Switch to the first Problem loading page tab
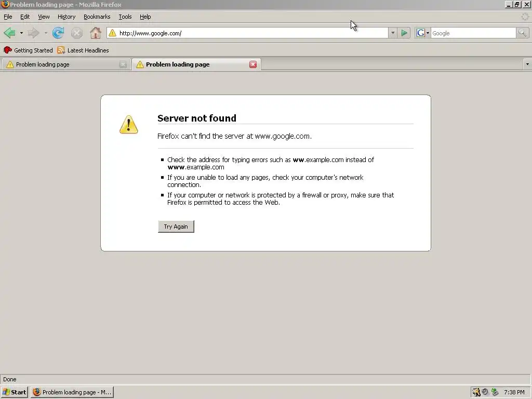532x399 pixels. pyautogui.click(x=65, y=64)
